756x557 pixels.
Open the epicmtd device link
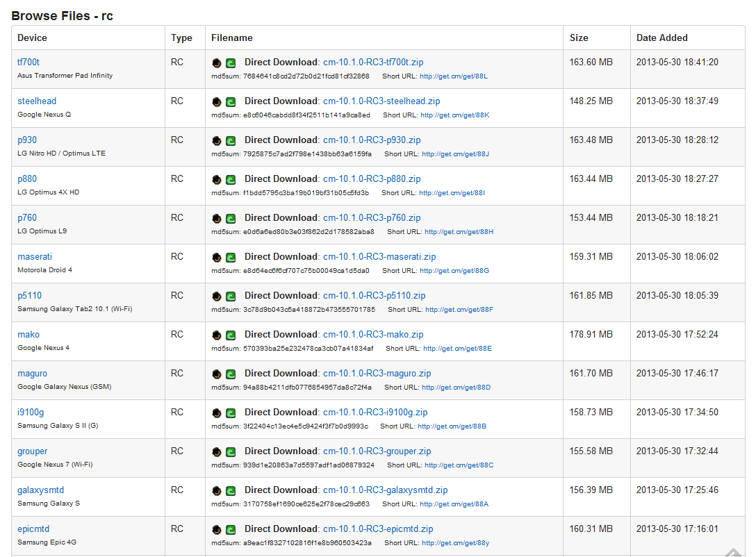(x=33, y=529)
